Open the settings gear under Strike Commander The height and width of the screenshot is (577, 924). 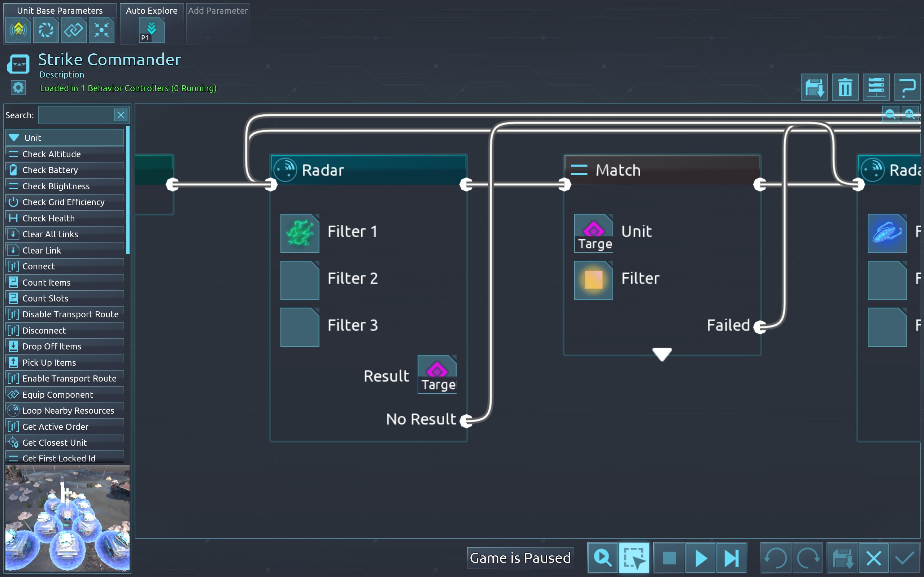click(18, 88)
